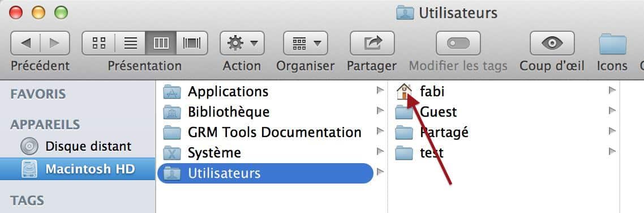This screenshot has width=644, height=213.
Task: Click the Icons folder in toolbar
Action: (612, 44)
